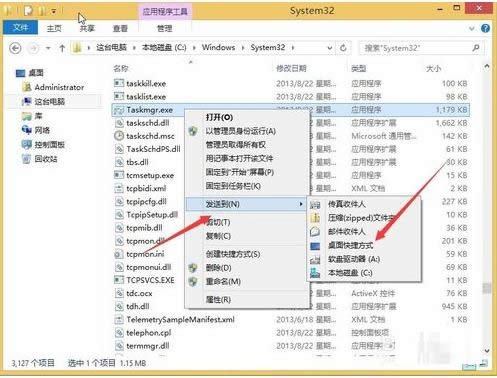Sort by the 名称 column header
Viewport: 497px width, 378px height.
click(x=121, y=69)
